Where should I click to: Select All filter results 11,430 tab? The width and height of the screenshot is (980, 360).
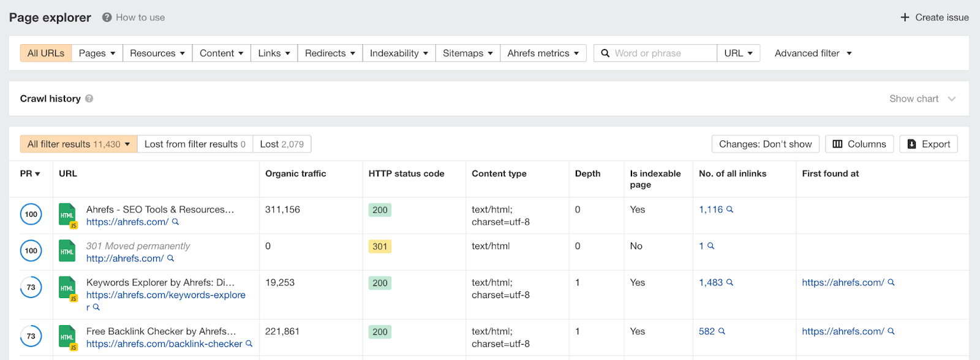pyautogui.click(x=79, y=144)
